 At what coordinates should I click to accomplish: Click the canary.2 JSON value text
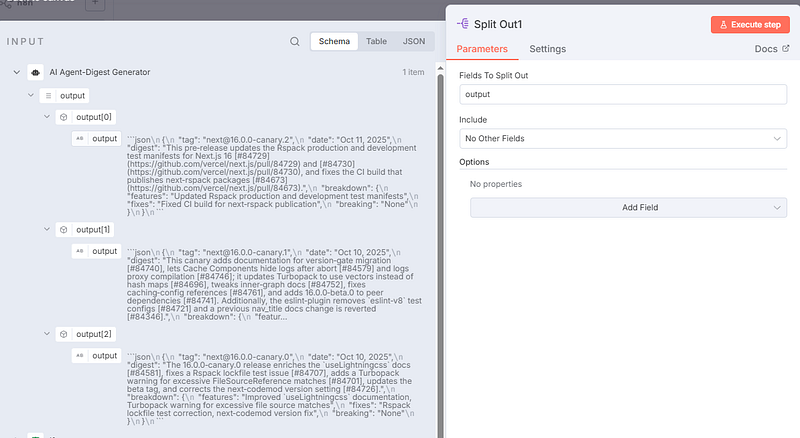[x=274, y=176]
